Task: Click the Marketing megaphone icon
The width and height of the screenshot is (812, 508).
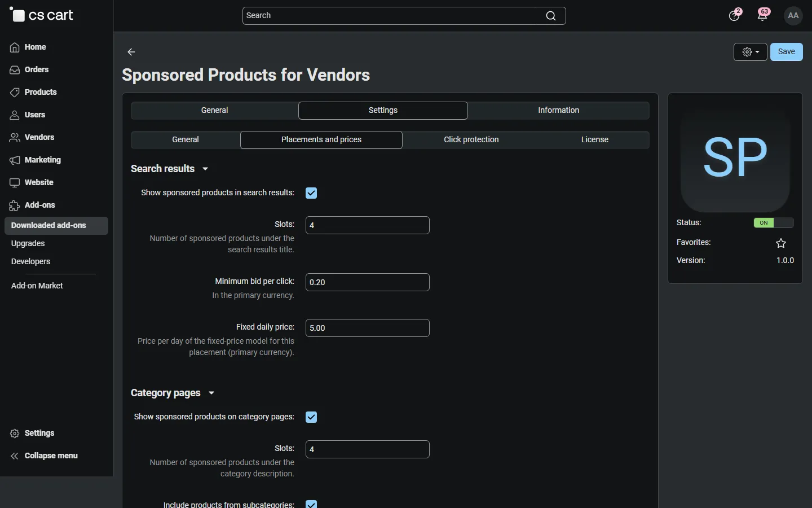Action: click(15, 160)
